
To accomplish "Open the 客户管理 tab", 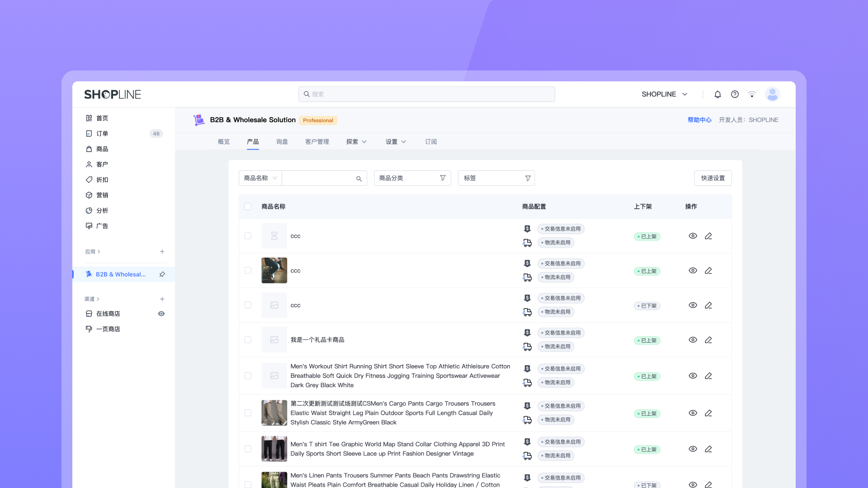I will tap(317, 142).
